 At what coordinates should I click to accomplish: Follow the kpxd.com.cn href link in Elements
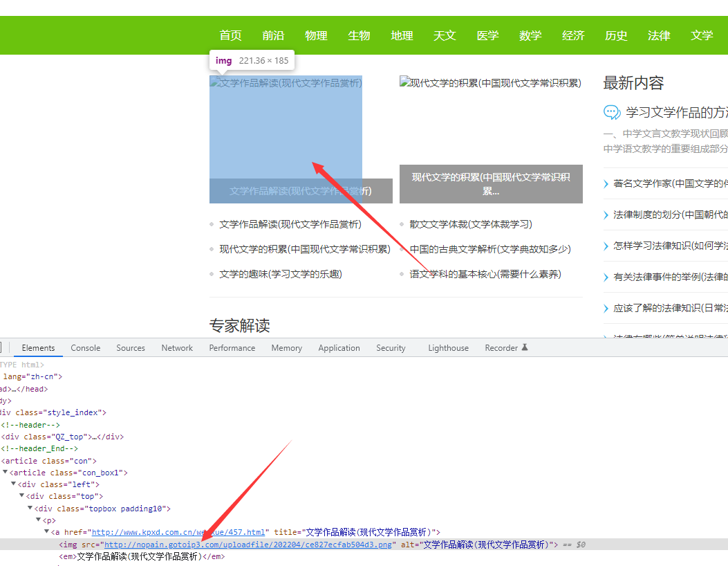pyautogui.click(x=178, y=532)
